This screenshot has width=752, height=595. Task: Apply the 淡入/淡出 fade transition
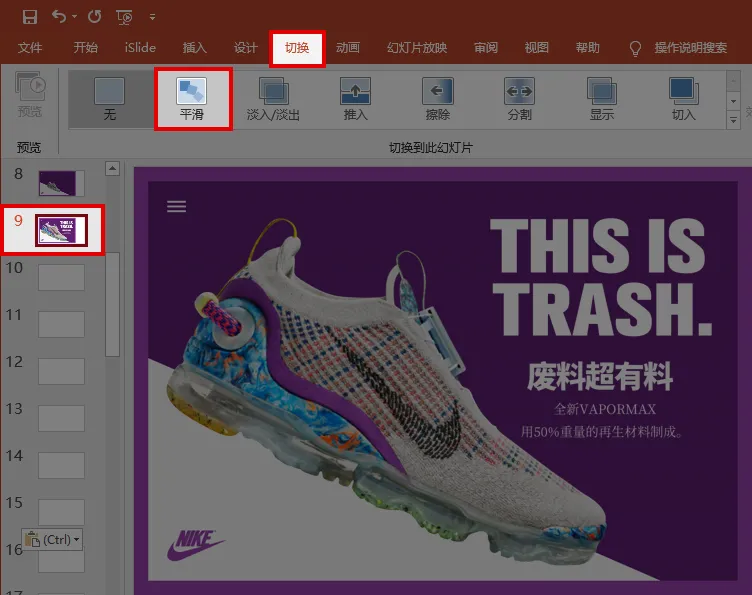273,99
